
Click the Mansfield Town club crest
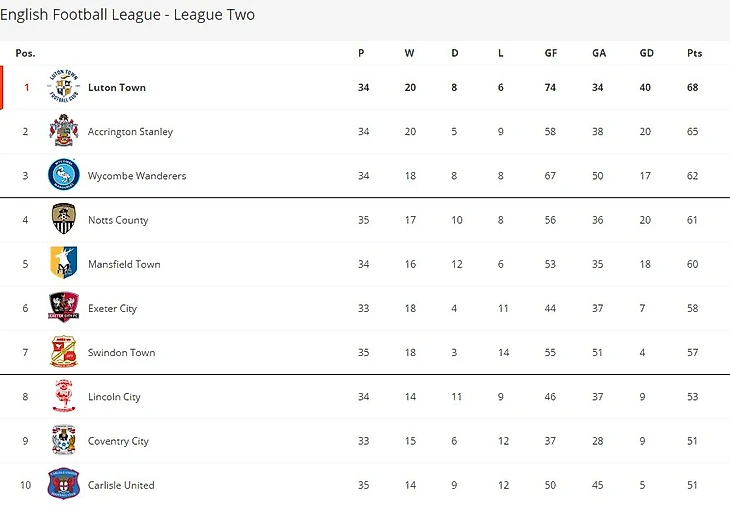tap(64, 264)
